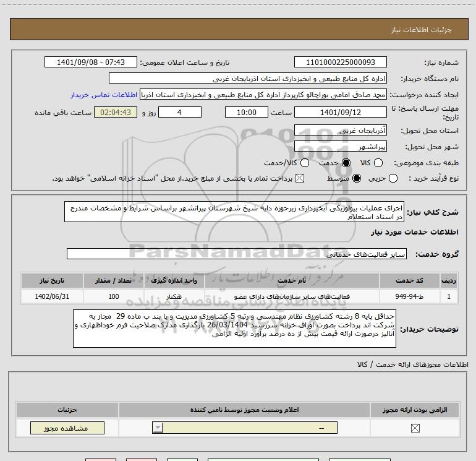476x461 pixels.
Task: Click the تعداد / مقدار column header
Action: [x=114, y=280]
